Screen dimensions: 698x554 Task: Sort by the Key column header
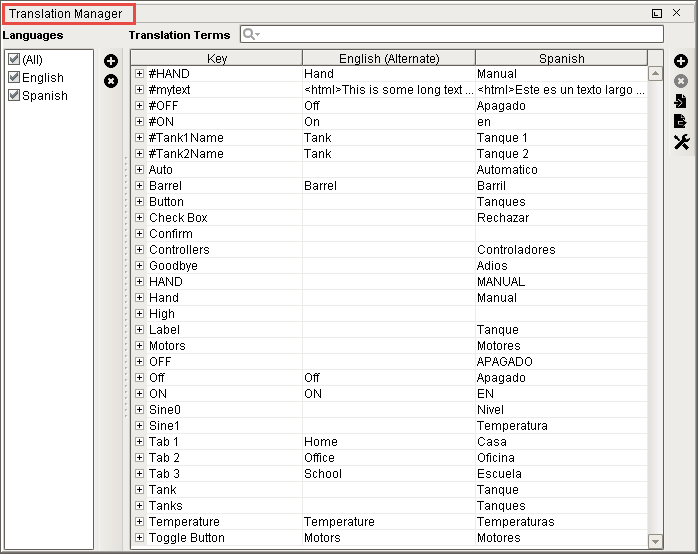pyautogui.click(x=217, y=58)
